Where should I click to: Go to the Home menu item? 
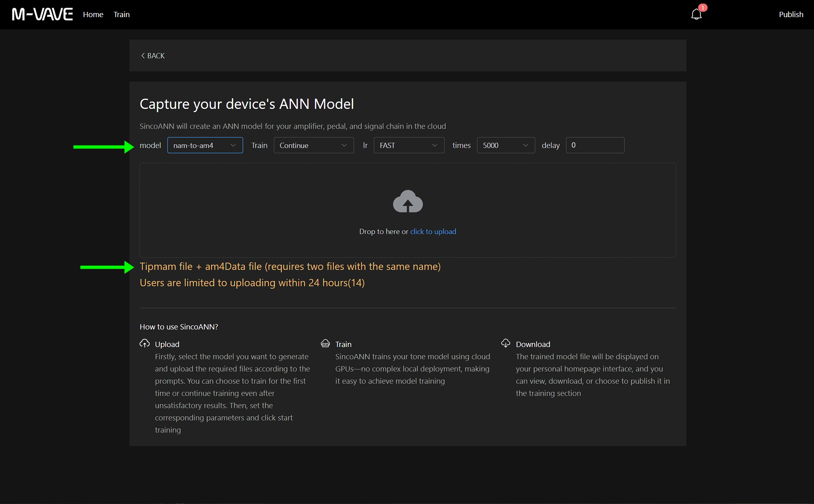[x=93, y=15]
